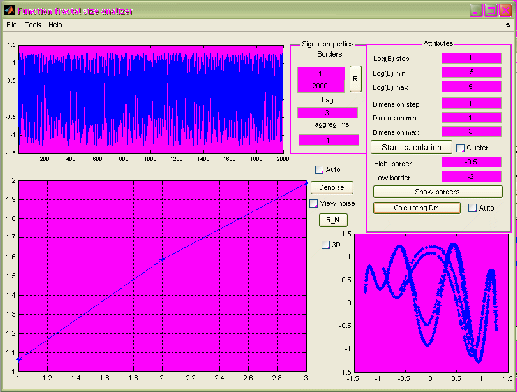Click the Denoise button
Image resolution: width=517 pixels, height=392 pixels.
[332, 188]
